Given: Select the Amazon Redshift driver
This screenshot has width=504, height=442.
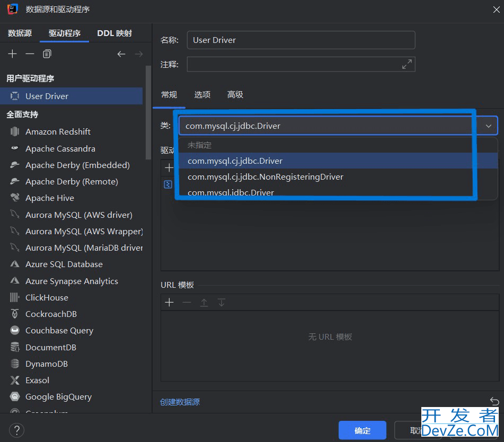Looking at the screenshot, I should (x=58, y=131).
